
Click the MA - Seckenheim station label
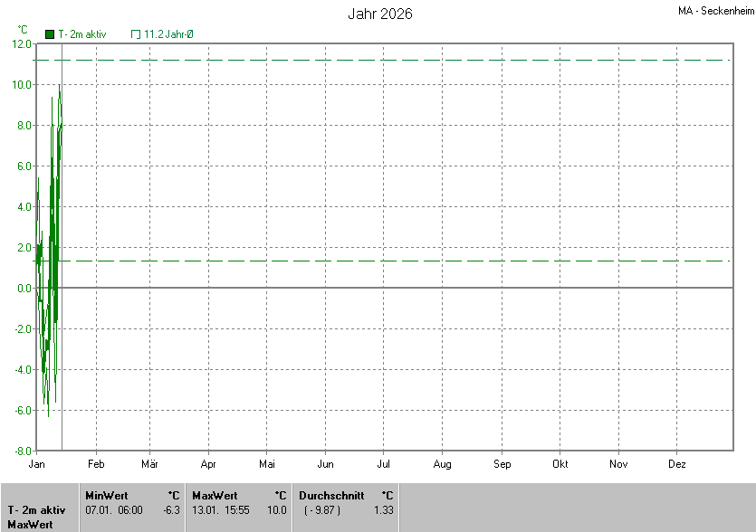(715, 11)
